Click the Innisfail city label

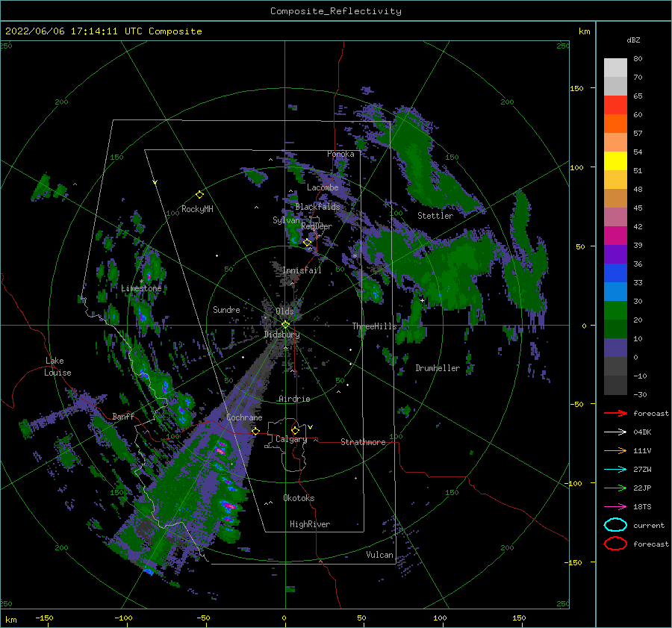click(302, 270)
